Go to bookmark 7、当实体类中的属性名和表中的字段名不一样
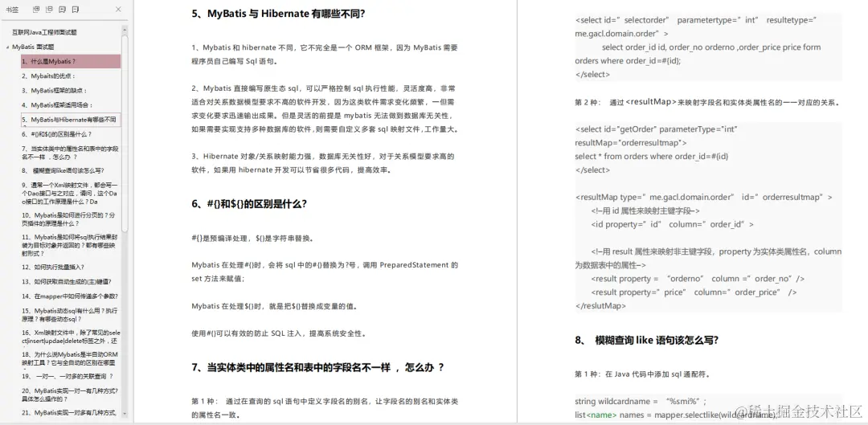 (70, 153)
